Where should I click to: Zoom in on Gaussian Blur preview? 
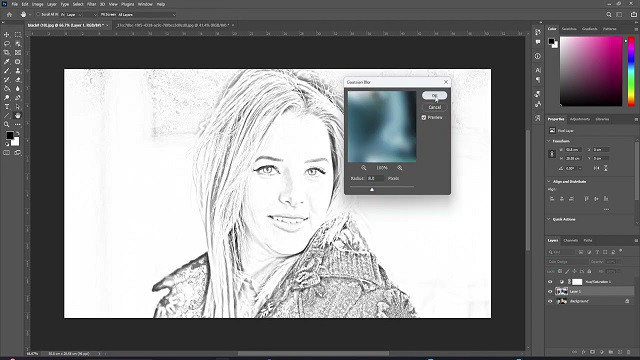click(x=400, y=168)
